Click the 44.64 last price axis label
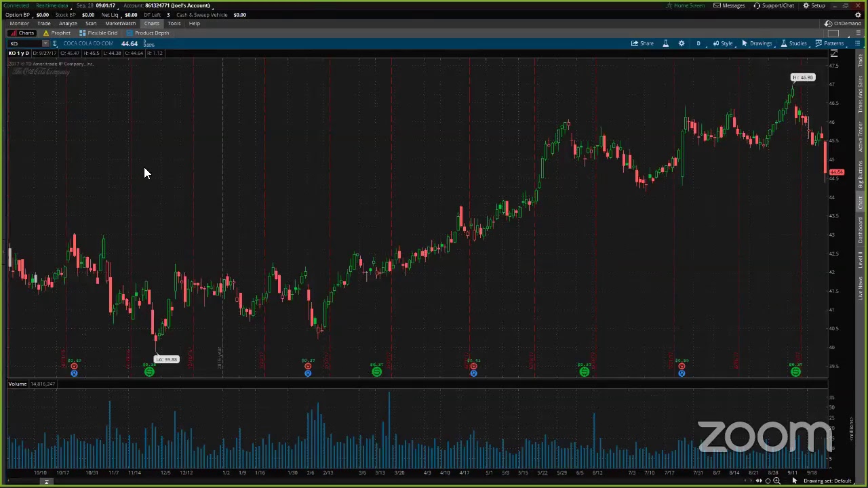 tap(836, 172)
